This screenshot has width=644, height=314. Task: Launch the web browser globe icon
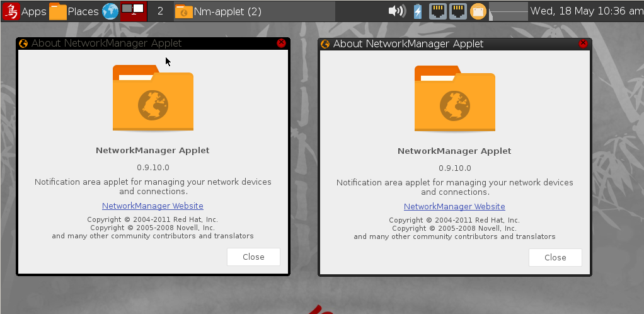[x=110, y=11]
